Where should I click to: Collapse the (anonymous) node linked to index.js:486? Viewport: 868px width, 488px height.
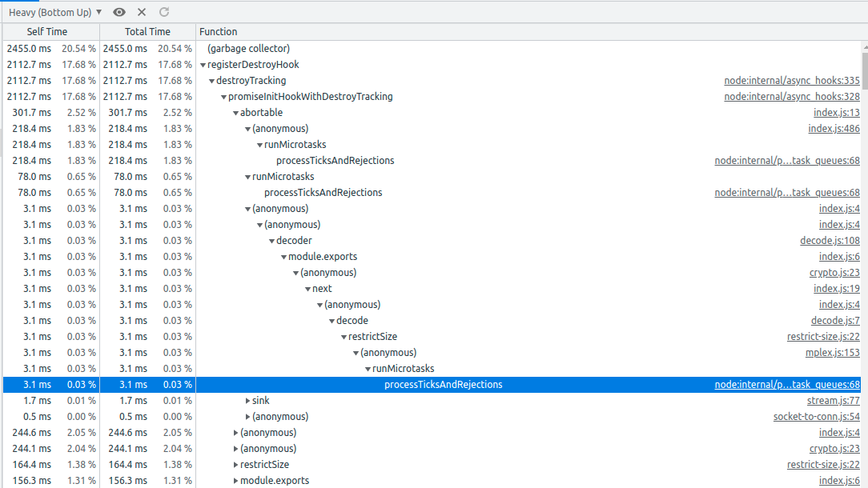248,130
